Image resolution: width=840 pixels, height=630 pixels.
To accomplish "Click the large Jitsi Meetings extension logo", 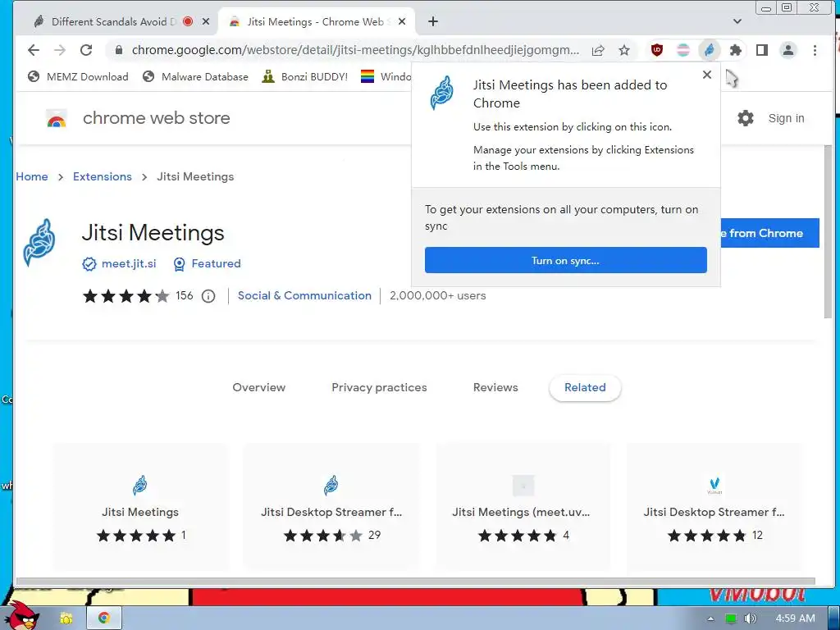I will click(x=39, y=242).
